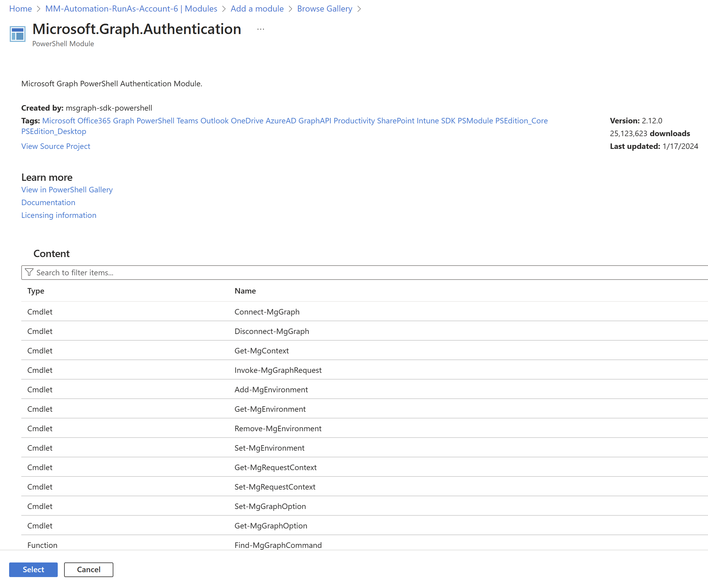Open the ellipsis more options menu
This screenshot has height=588, width=708.
[x=261, y=29]
